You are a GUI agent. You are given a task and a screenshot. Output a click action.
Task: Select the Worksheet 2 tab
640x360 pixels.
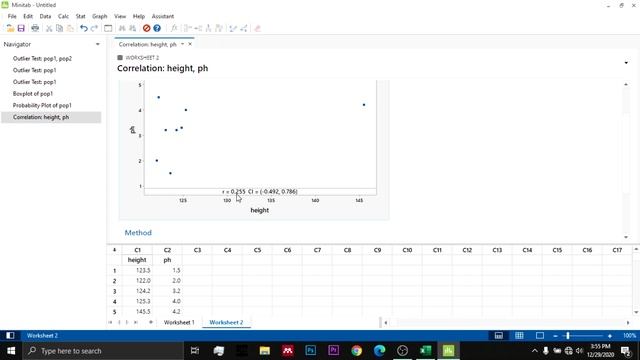[226, 322]
